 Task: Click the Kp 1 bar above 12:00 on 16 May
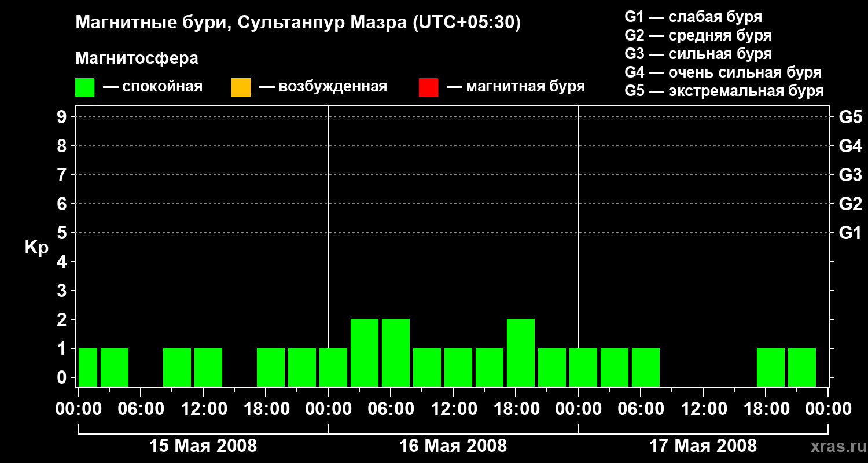pos(458,367)
